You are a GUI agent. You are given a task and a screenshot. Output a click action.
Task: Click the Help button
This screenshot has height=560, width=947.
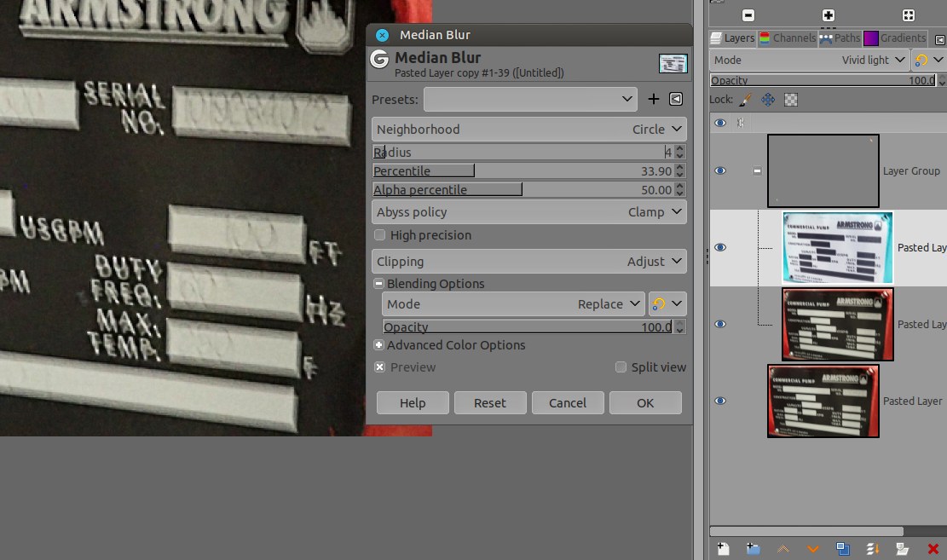click(x=413, y=403)
